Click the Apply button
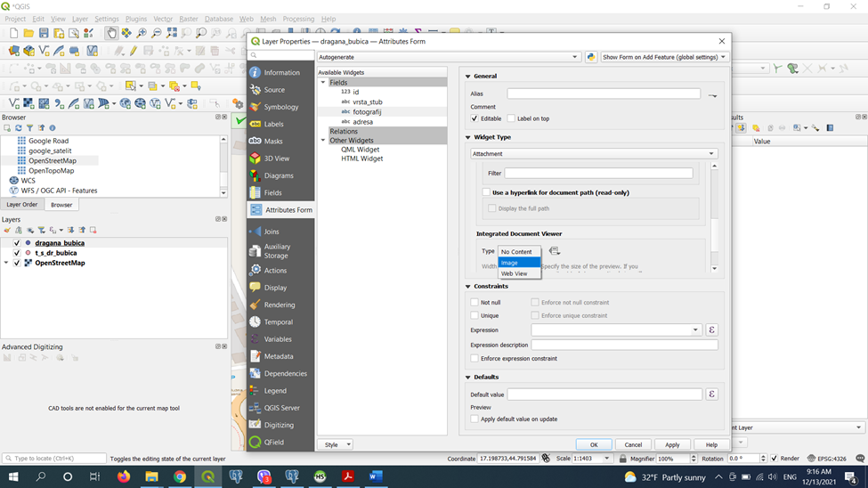 pos(673,444)
